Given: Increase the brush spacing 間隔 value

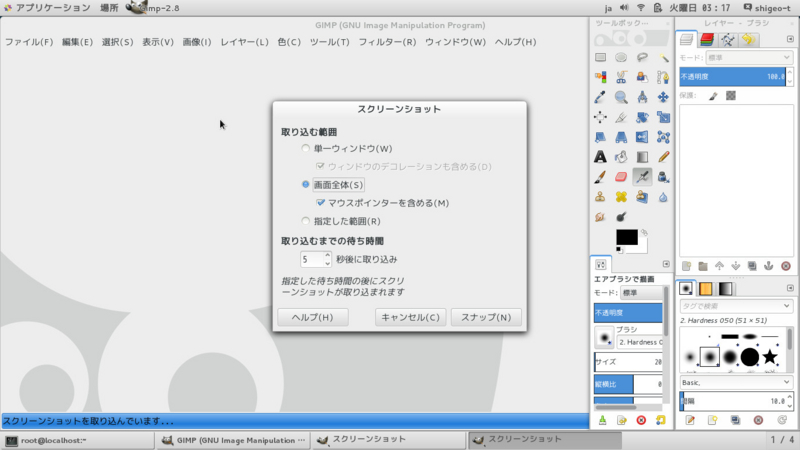Looking at the screenshot, I should pyautogui.click(x=790, y=397).
